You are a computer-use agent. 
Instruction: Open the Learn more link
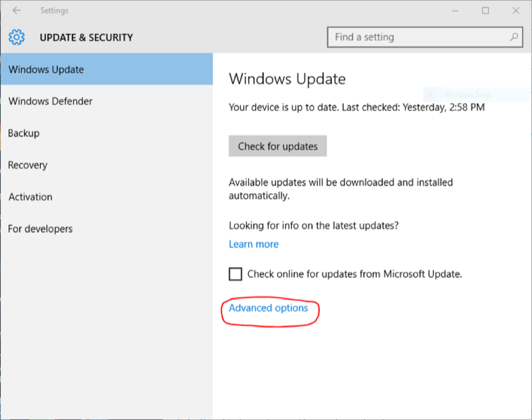[x=253, y=244]
